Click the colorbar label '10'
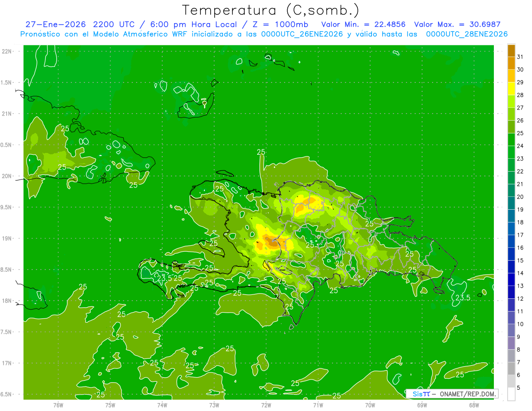Screen dimensions: 532x411 [520, 324]
